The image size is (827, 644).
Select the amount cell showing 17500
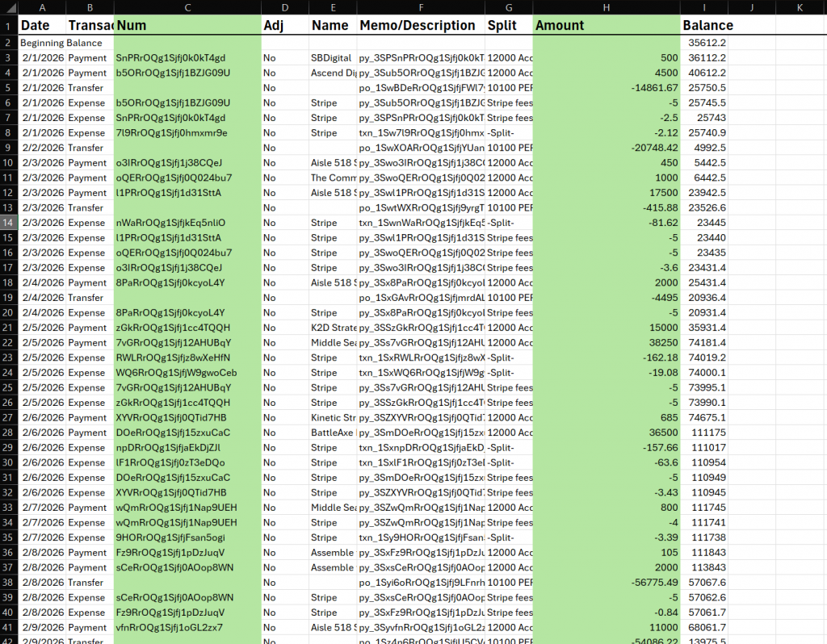pos(606,193)
